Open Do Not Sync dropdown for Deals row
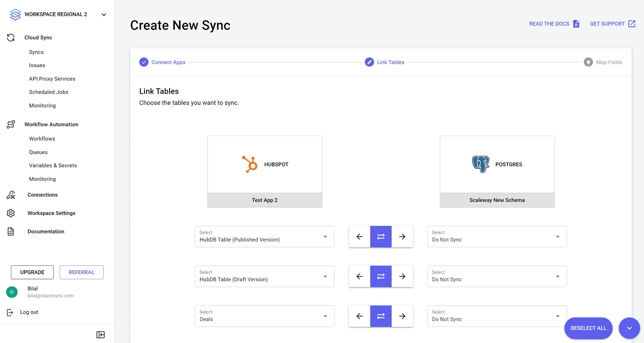Viewport: 644px width, 343px height. pyautogui.click(x=497, y=316)
